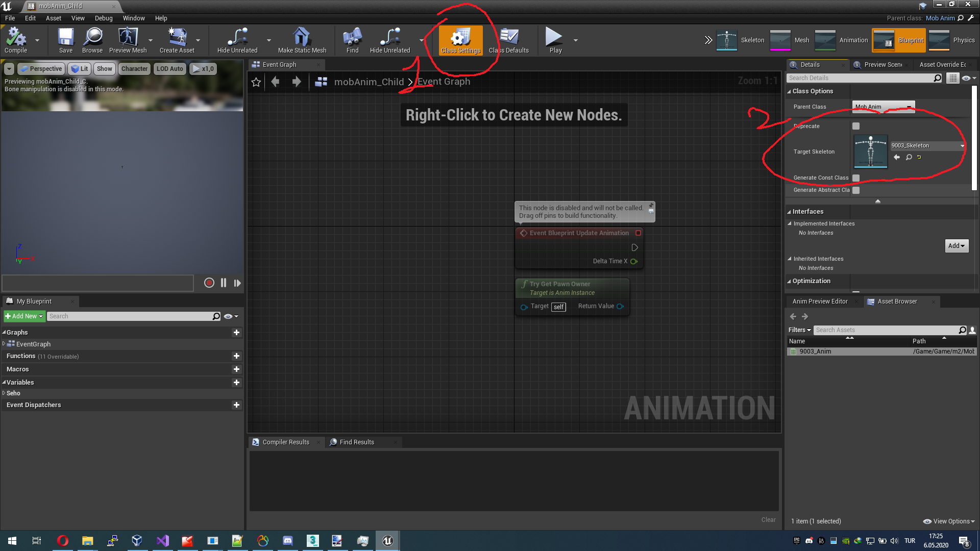This screenshot has width=980, height=551.
Task: Click the Play toolbar button
Action: pyautogui.click(x=555, y=40)
